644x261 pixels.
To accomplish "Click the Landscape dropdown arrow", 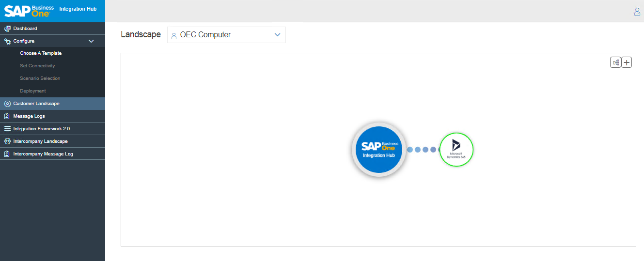I will [278, 35].
